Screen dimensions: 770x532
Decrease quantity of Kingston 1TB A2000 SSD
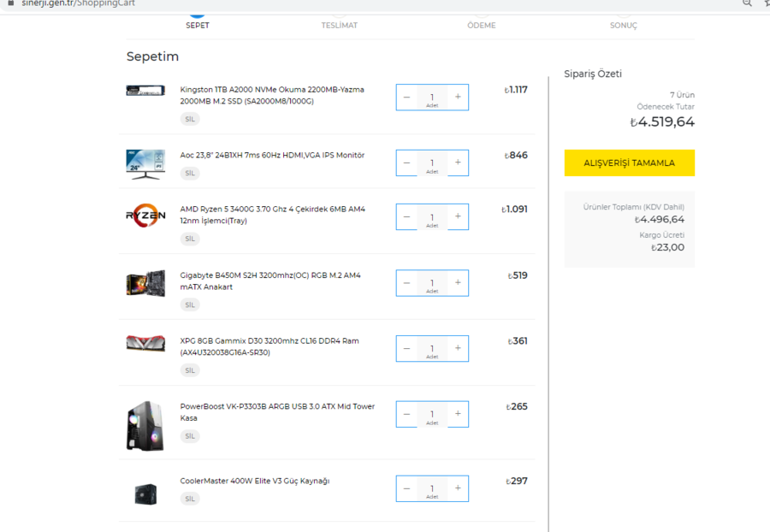click(406, 97)
